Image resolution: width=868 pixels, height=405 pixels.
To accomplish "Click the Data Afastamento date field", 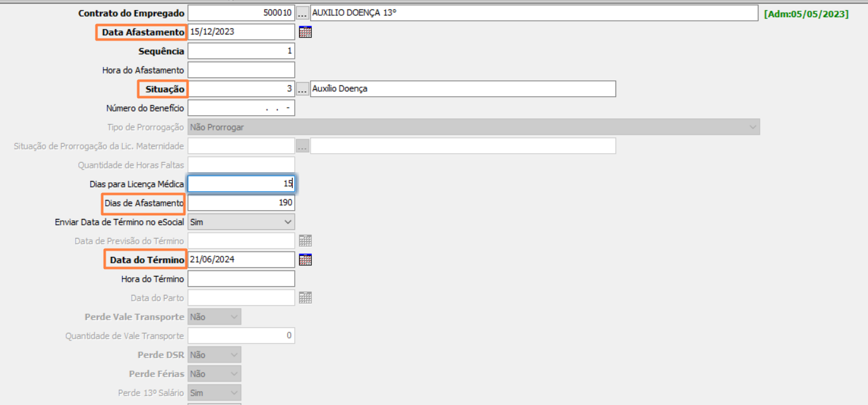I will click(240, 32).
